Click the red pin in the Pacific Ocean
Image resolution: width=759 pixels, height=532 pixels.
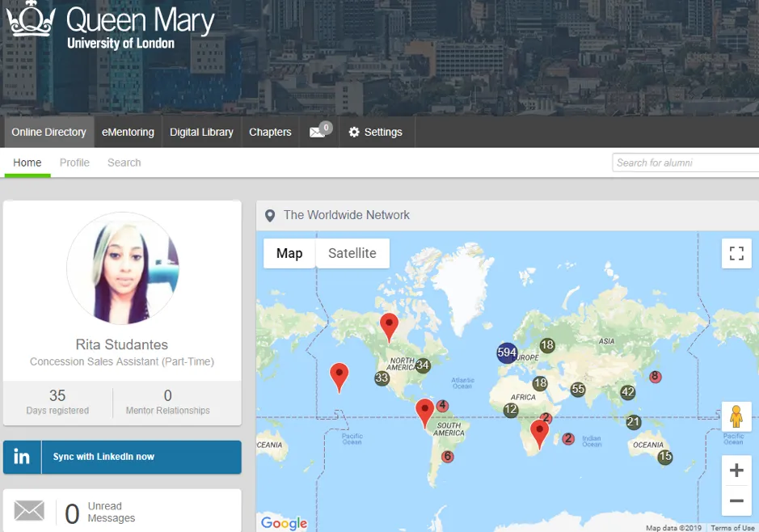[339, 377]
